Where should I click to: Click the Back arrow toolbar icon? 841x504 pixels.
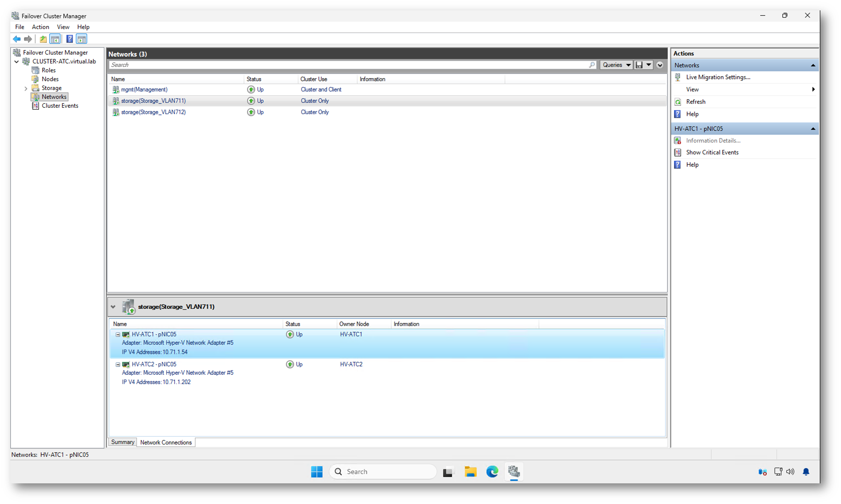click(17, 39)
